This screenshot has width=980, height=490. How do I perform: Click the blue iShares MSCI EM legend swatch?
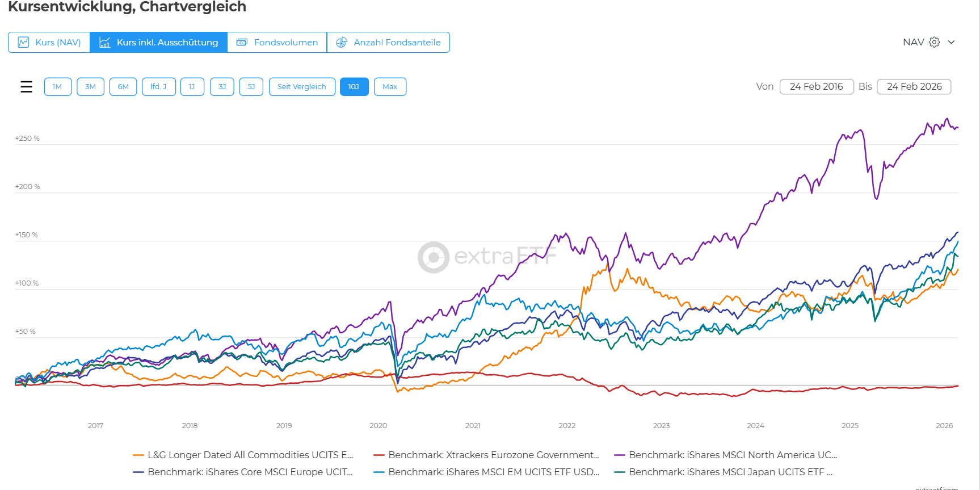pos(379,472)
